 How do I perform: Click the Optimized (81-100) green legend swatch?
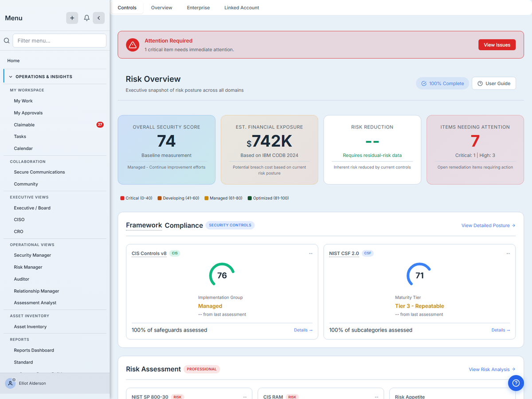(250, 198)
